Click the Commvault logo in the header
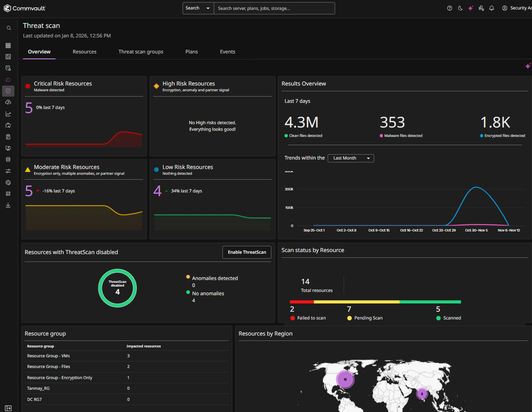 (25, 8)
